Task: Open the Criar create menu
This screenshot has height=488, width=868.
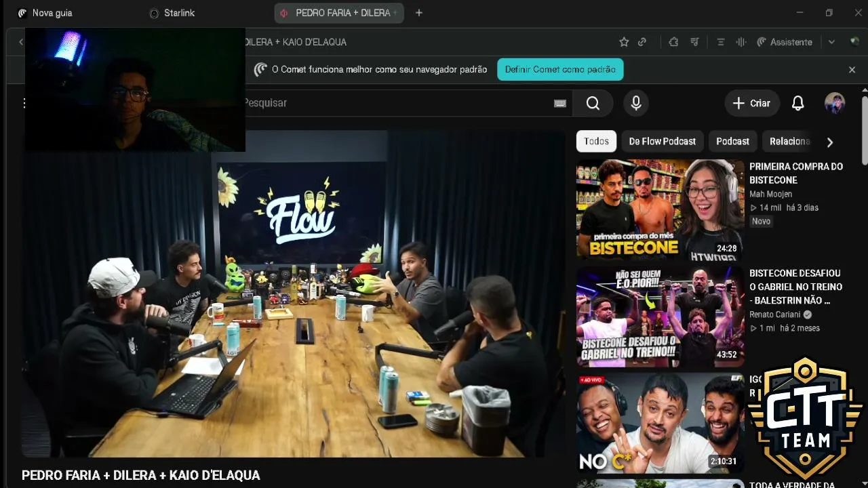Action: [751, 103]
